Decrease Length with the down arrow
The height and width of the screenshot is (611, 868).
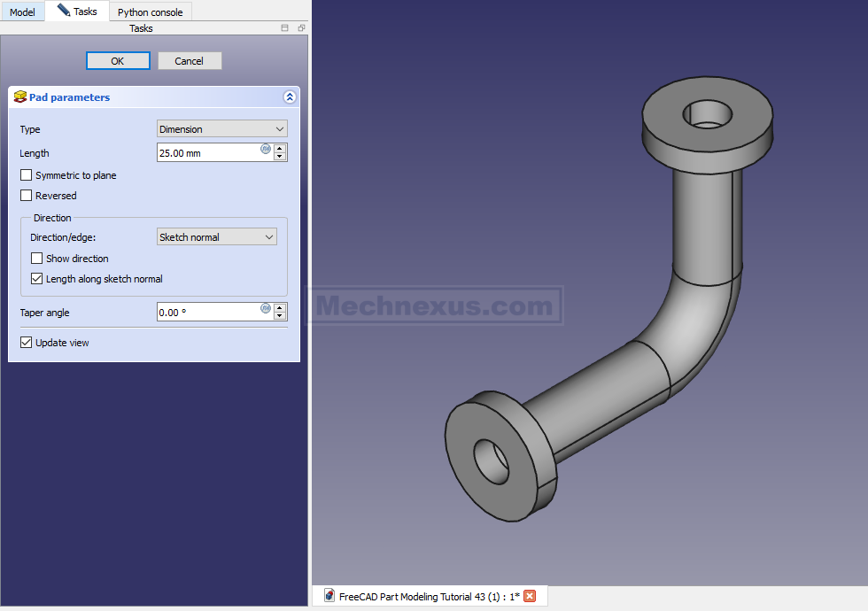(x=280, y=157)
